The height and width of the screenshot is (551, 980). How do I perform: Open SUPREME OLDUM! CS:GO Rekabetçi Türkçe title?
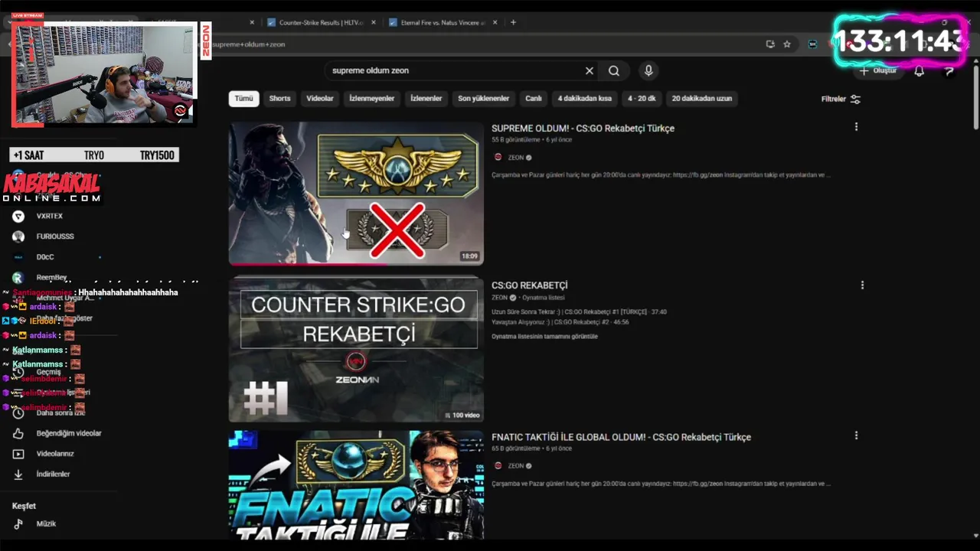(583, 129)
